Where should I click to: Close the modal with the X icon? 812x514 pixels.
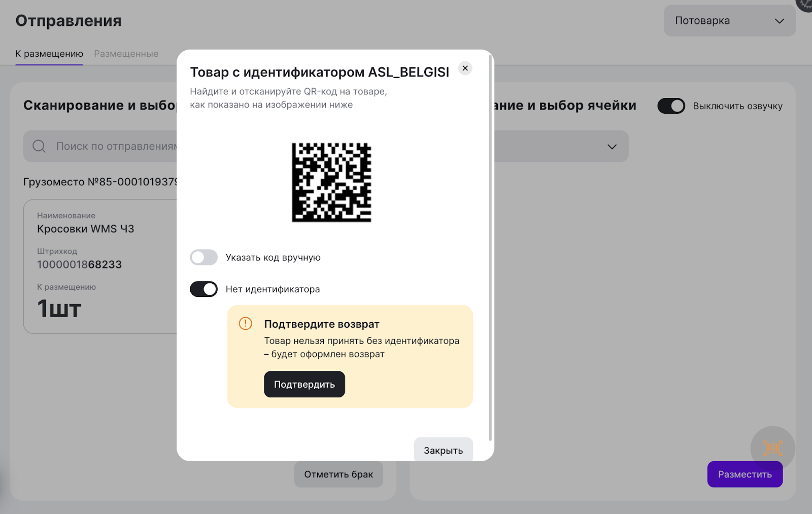465,68
